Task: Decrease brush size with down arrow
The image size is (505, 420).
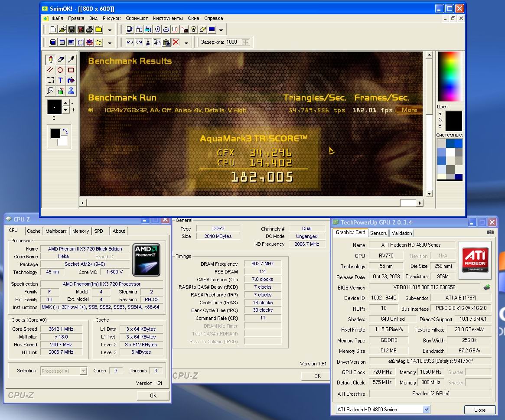Action: [66, 110]
